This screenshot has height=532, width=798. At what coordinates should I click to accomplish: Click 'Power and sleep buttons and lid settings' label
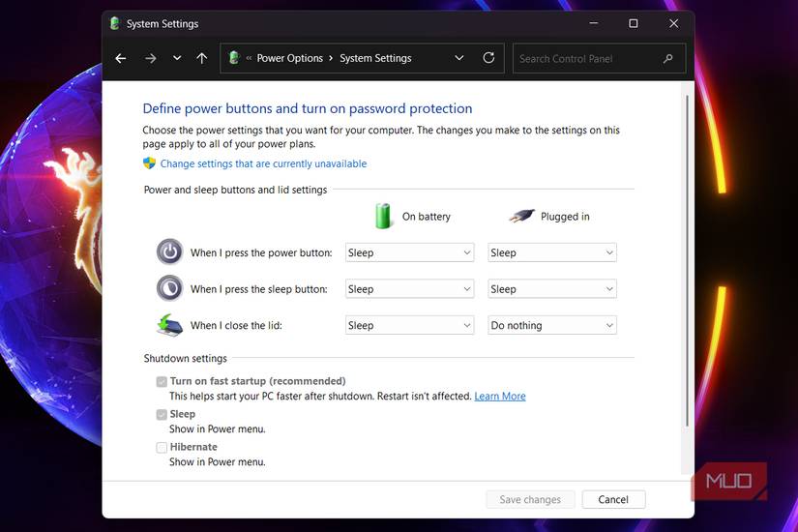coord(235,190)
